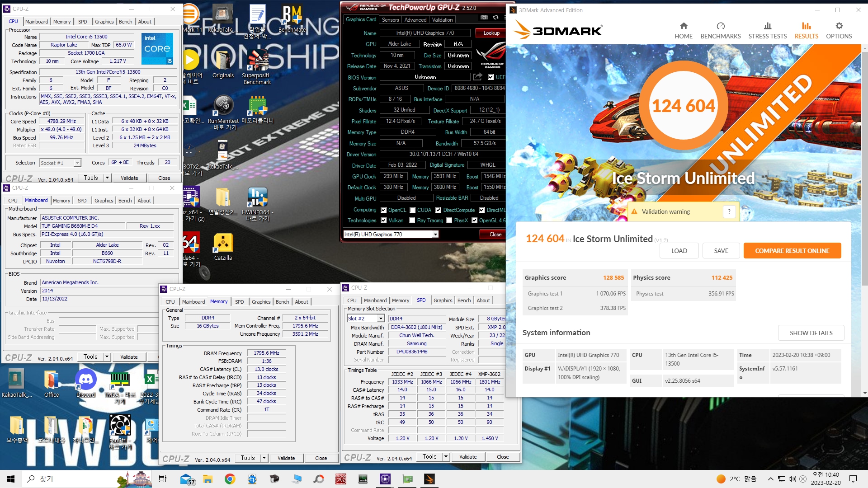Open the BENCHMARKS section in 3DMark
This screenshot has height=488, width=868.
[721, 31]
